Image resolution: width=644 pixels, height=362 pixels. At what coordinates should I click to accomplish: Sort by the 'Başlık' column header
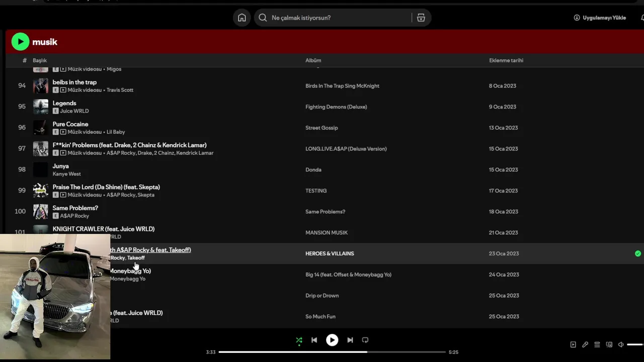pyautogui.click(x=40, y=60)
